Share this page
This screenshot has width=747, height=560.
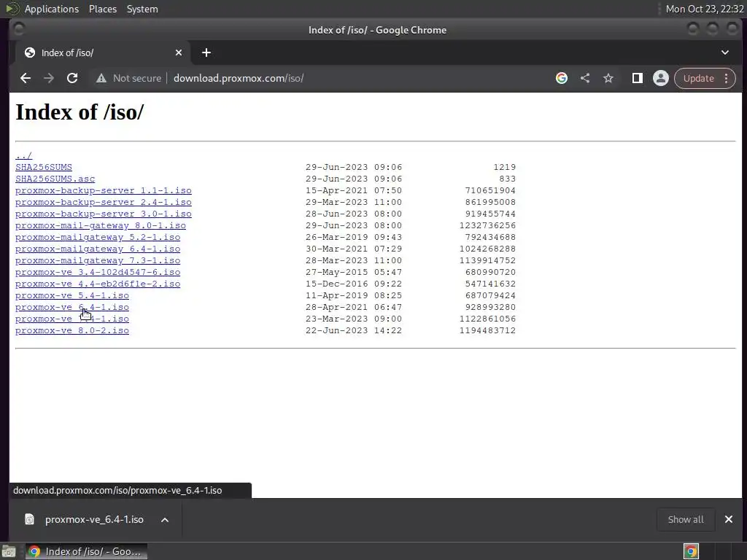pos(585,78)
